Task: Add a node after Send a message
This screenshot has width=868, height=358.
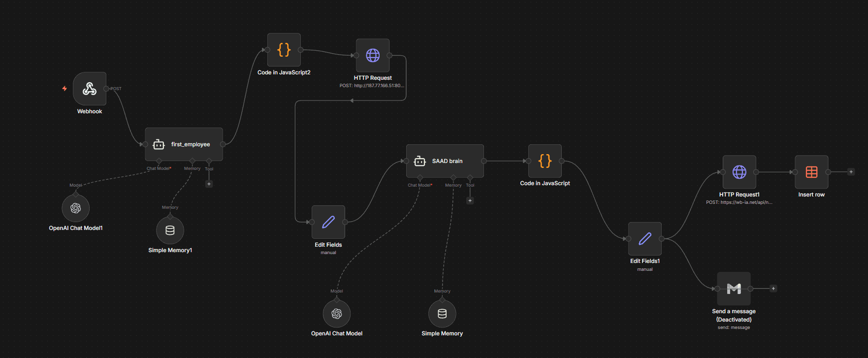Action: tap(773, 289)
